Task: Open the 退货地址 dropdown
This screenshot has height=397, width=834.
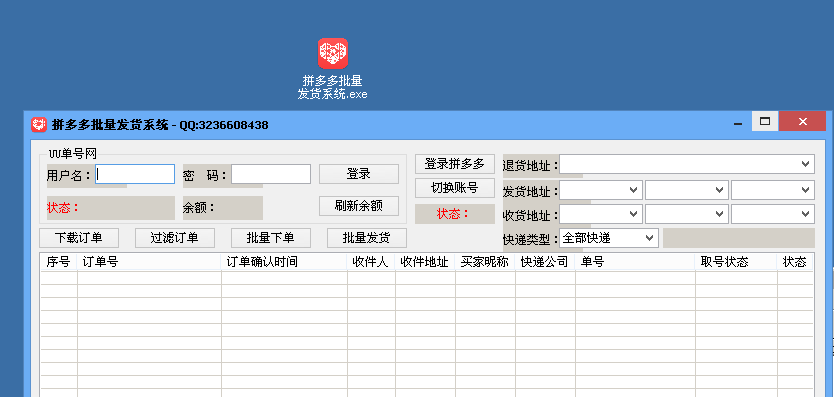Action: 687,164
